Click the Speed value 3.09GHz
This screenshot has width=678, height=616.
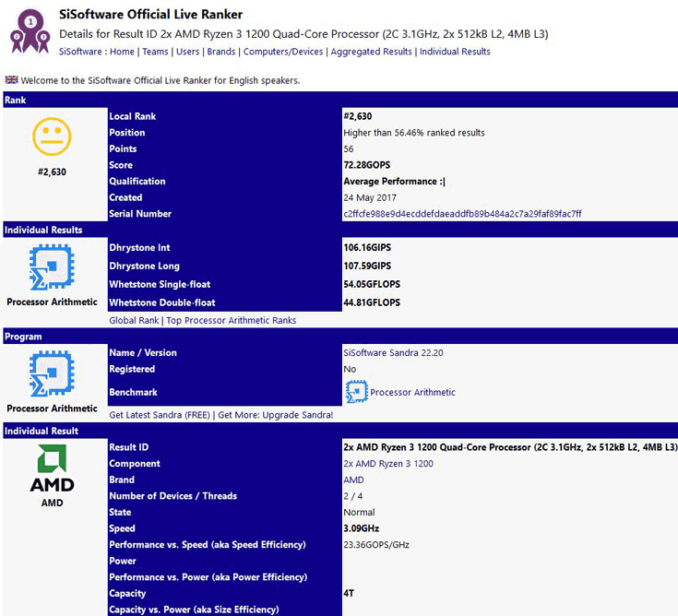coord(361,528)
